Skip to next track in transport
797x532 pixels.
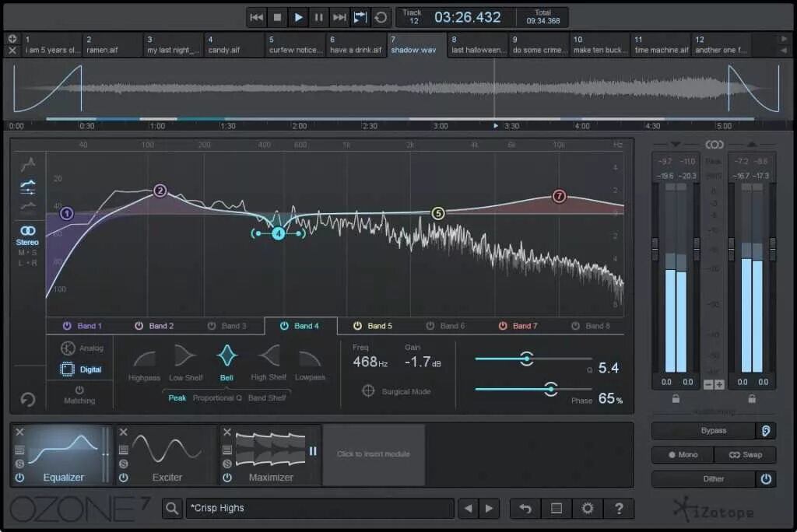(x=339, y=17)
